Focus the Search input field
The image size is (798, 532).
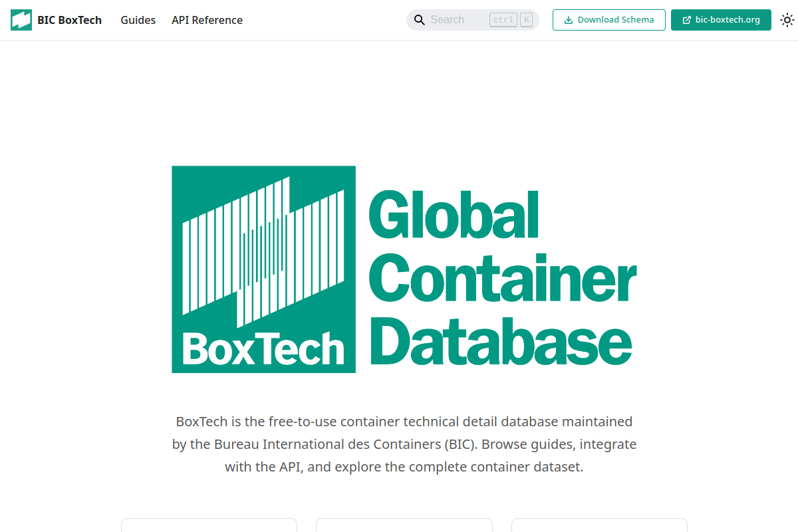[x=473, y=20]
